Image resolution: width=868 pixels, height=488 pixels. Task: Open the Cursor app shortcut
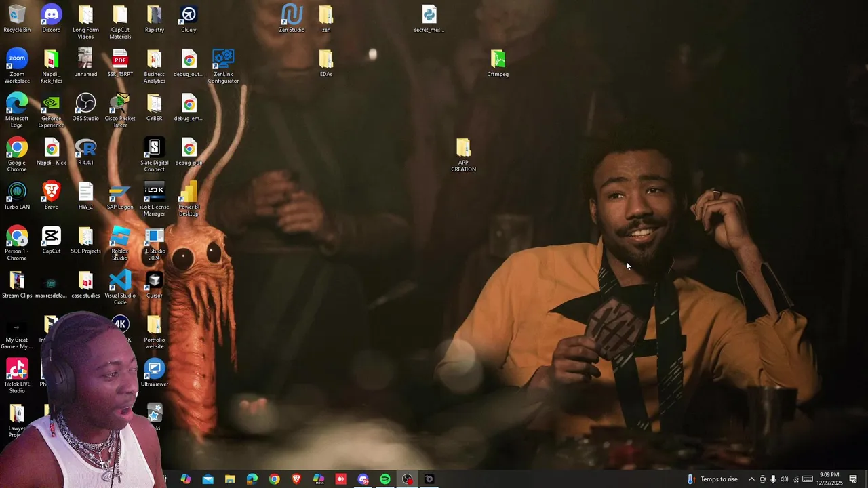tap(155, 285)
